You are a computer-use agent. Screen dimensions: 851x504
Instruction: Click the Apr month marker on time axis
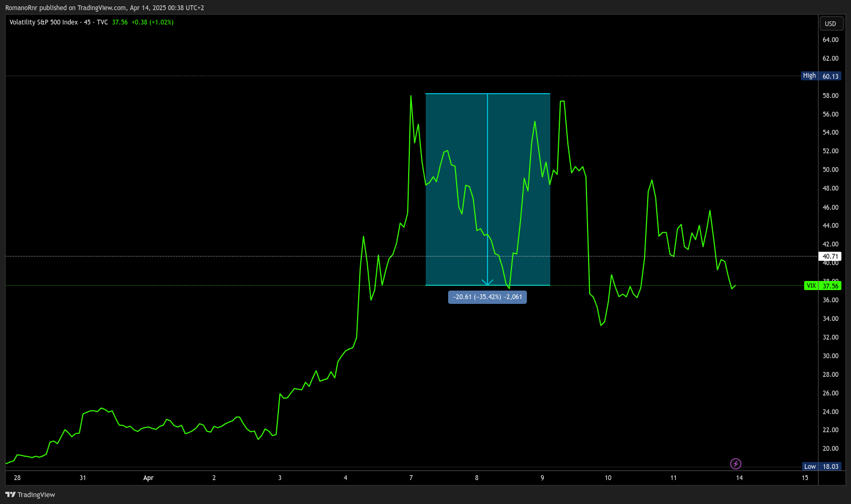coord(148,478)
